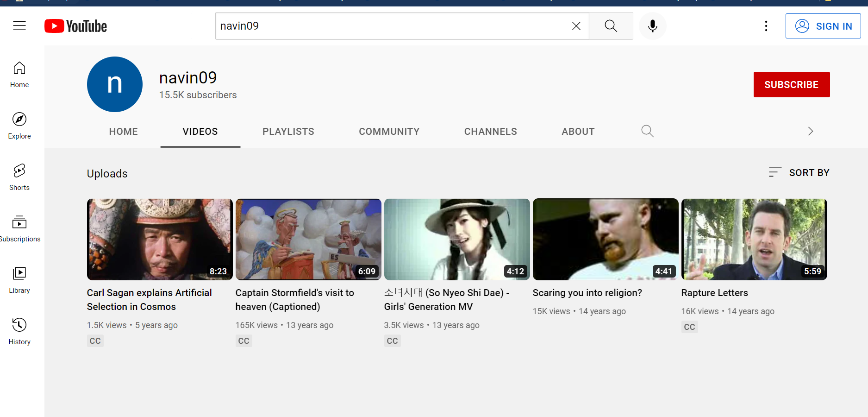868x417 pixels.
Task: Click the magnifier search button
Action: (x=611, y=26)
